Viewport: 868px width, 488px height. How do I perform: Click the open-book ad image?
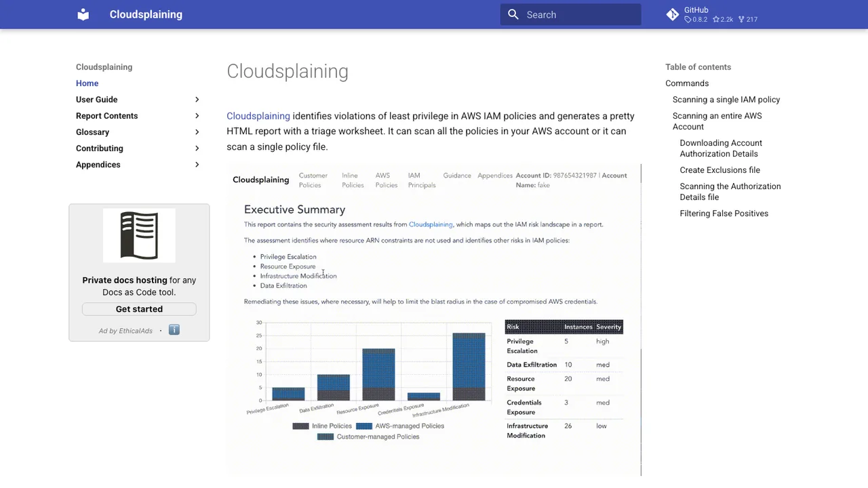click(139, 235)
